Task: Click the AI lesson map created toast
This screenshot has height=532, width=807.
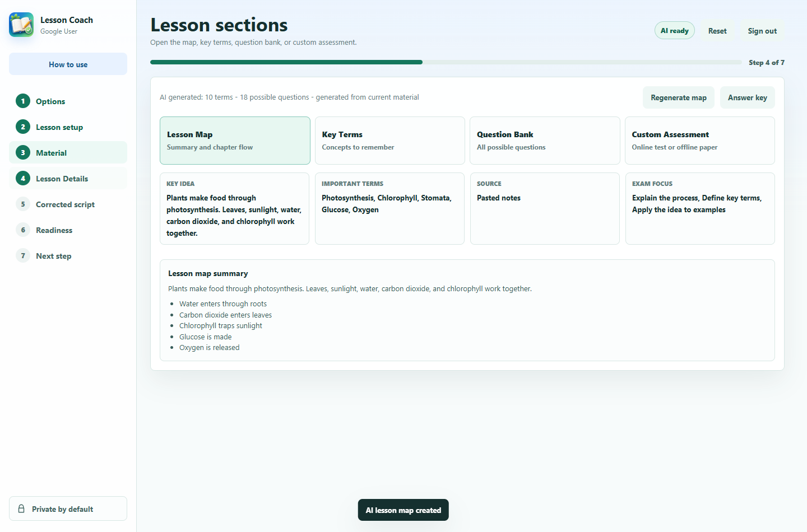Action: pos(403,510)
